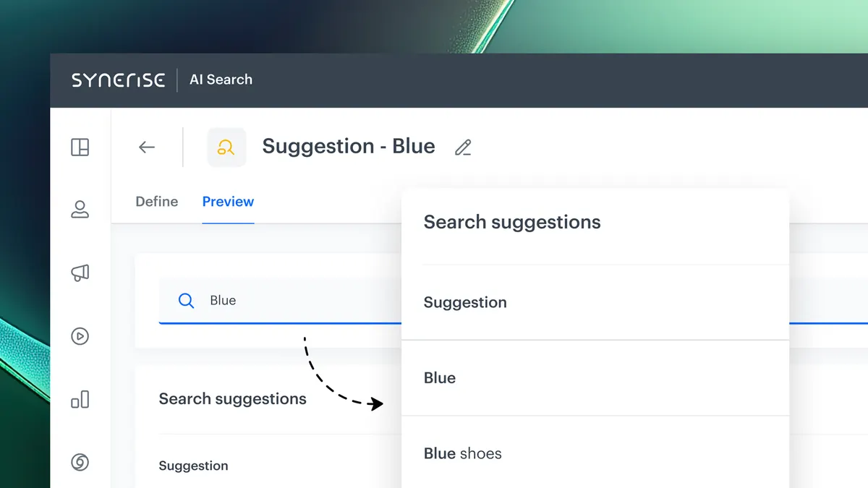Pick the Blue shoes suggestion
Screen dimensions: 868x488
point(462,453)
